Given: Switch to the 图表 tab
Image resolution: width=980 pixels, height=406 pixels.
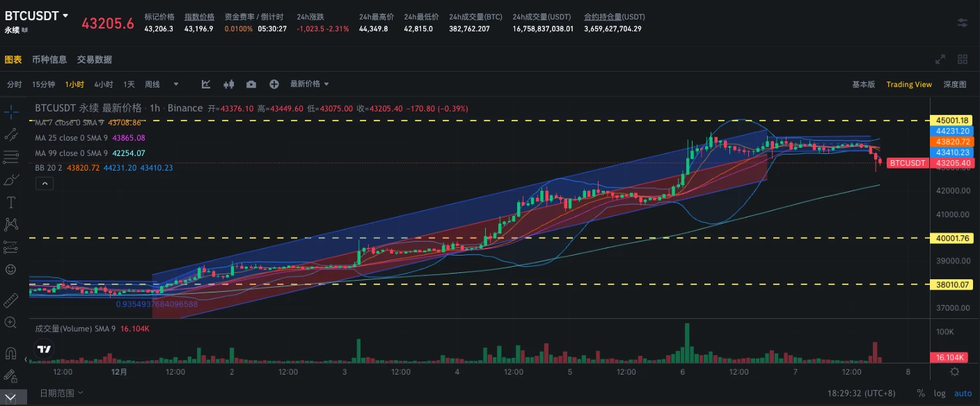Looking at the screenshot, I should (x=13, y=60).
